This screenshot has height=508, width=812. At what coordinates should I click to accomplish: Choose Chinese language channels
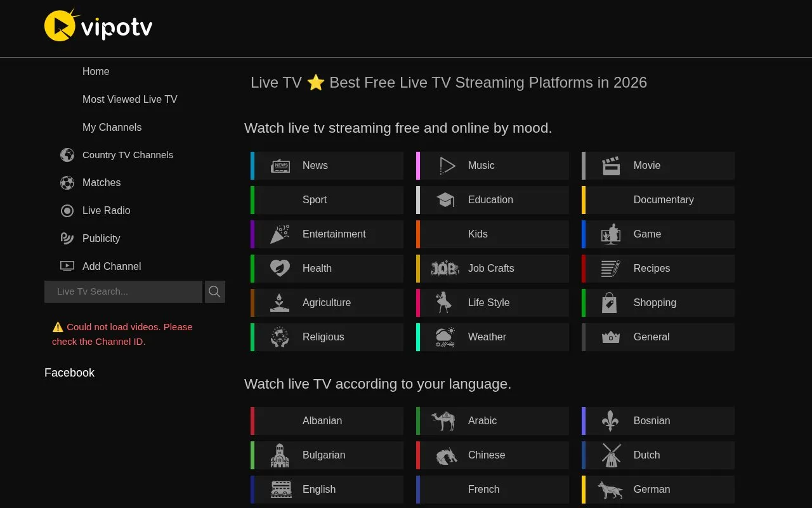point(493,455)
